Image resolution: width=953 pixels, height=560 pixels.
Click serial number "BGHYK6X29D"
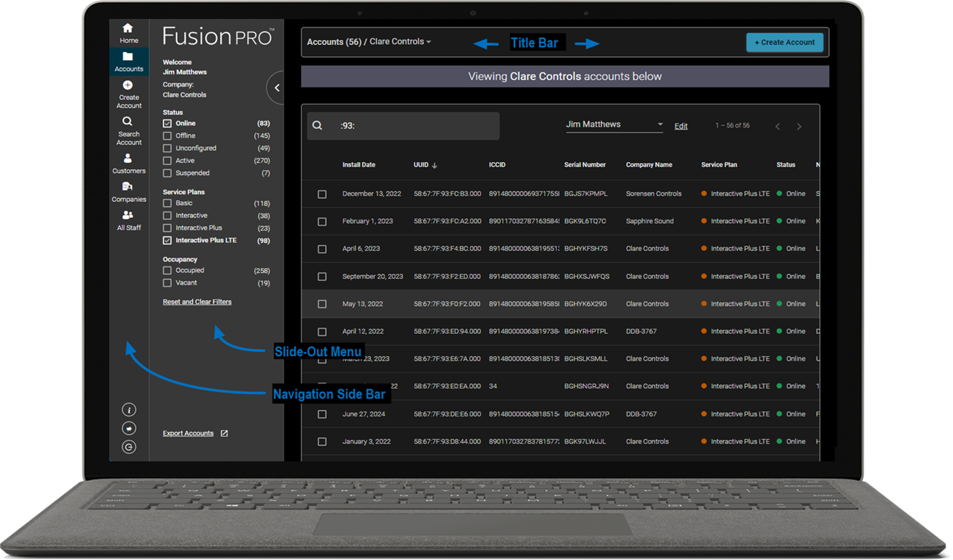tap(585, 304)
